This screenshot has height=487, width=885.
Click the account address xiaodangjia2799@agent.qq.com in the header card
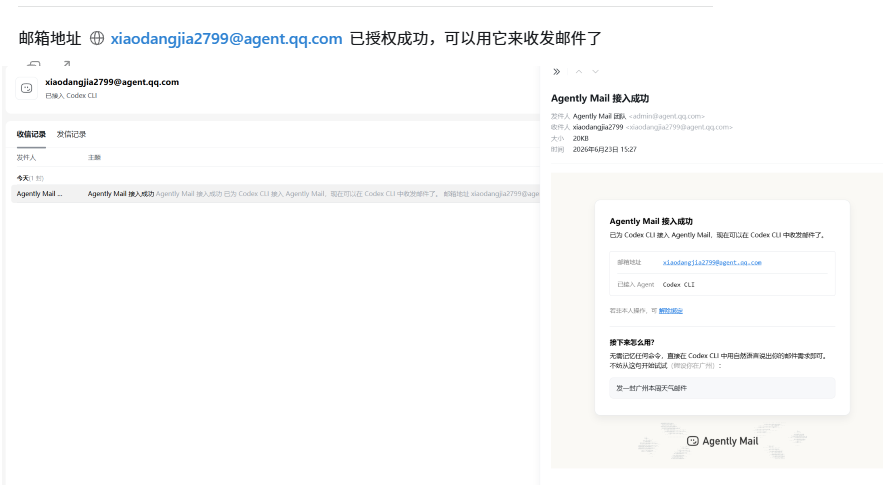tap(112, 82)
